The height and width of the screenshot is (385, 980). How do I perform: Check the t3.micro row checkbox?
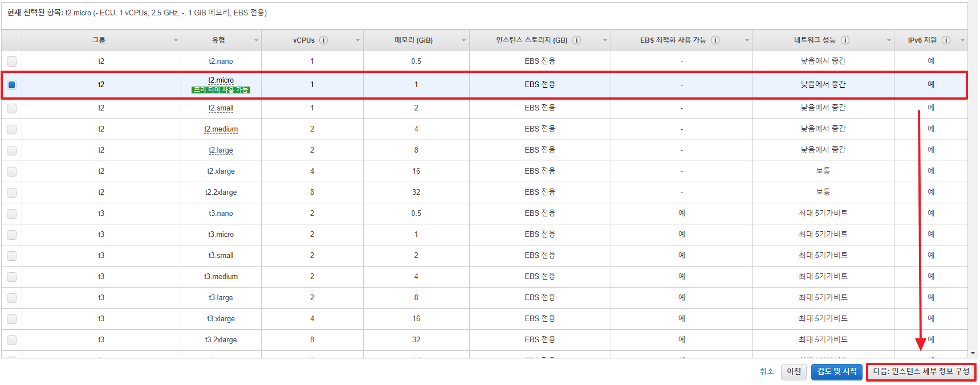point(11,235)
